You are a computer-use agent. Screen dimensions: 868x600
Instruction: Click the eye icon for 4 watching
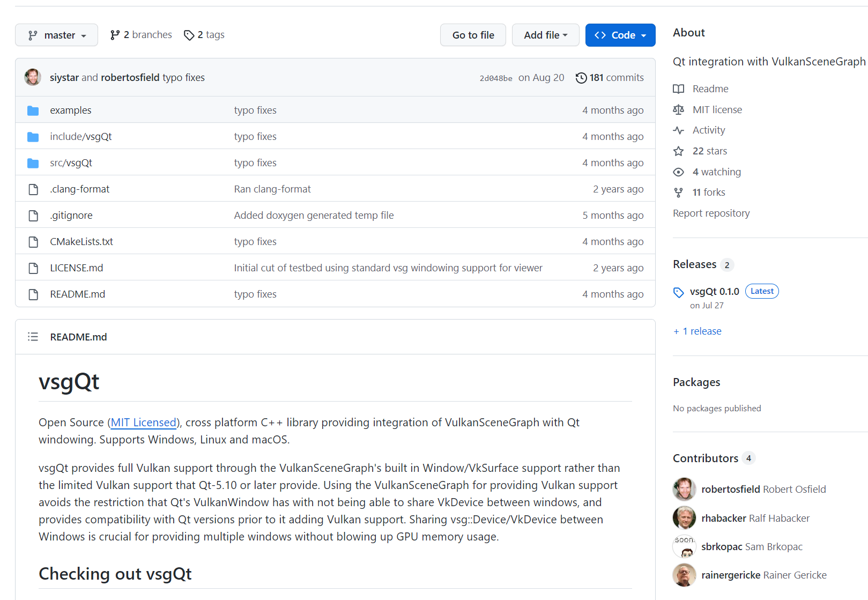click(679, 172)
